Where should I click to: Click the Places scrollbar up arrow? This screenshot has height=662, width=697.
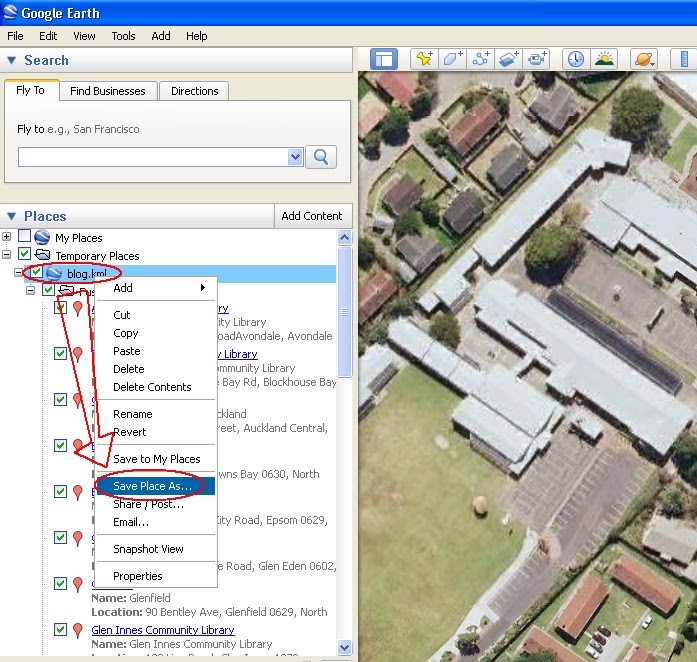(x=344, y=237)
